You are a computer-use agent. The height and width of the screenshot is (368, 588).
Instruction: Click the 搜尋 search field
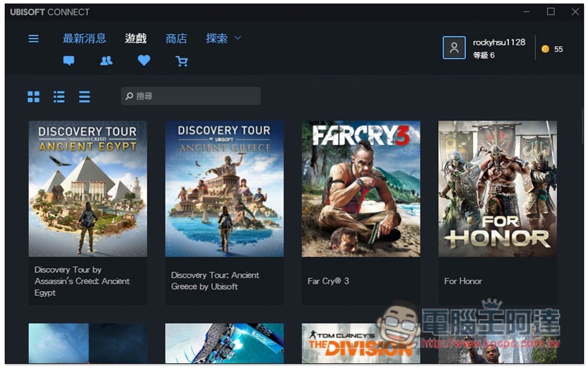(x=191, y=96)
